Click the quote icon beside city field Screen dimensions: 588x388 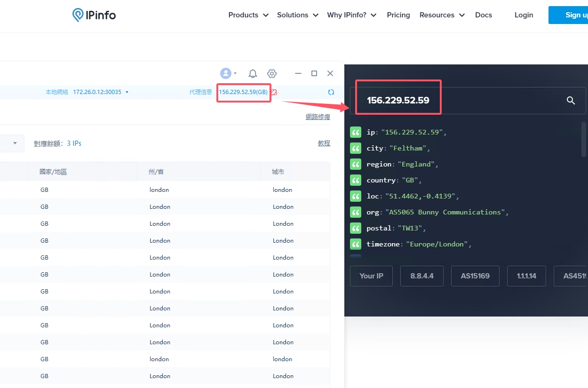(x=356, y=148)
